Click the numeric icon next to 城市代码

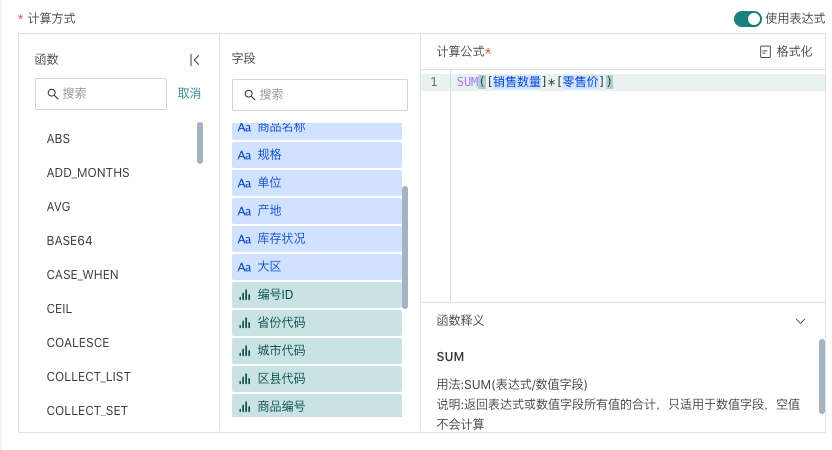click(x=244, y=351)
